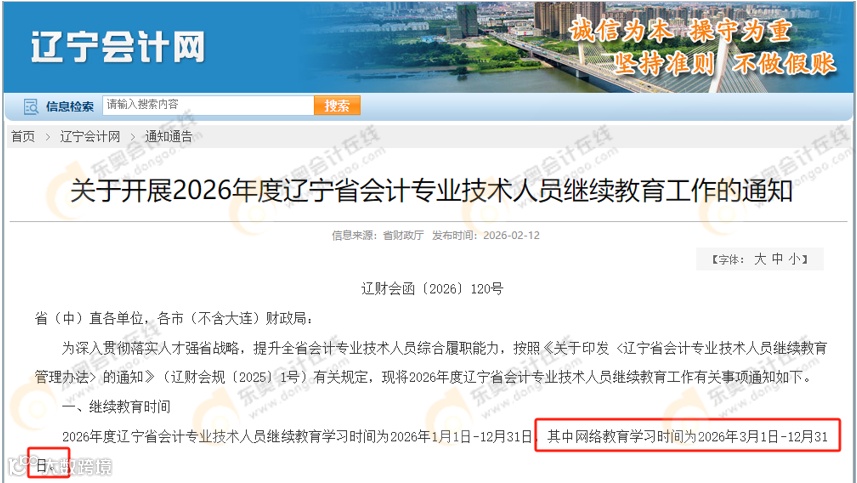Click the orange 搜索 button
The width and height of the screenshot is (857, 483).
(337, 105)
